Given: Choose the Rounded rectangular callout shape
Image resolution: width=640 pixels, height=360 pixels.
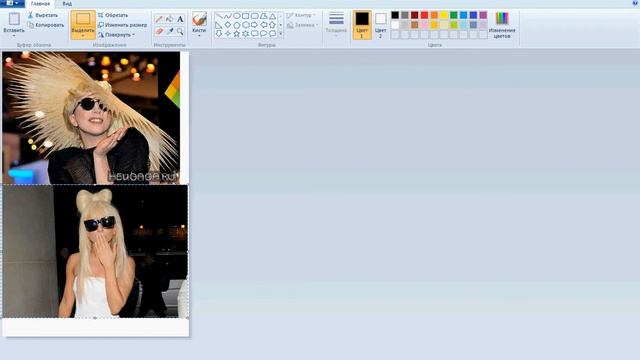Looking at the screenshot, I should click(255, 34).
